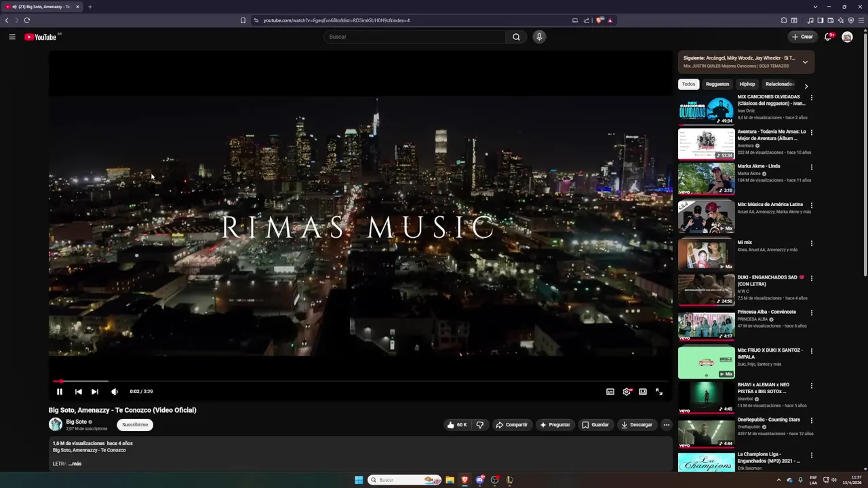Save the video with Guardar
Image resolution: width=868 pixels, height=488 pixels.
click(595, 425)
